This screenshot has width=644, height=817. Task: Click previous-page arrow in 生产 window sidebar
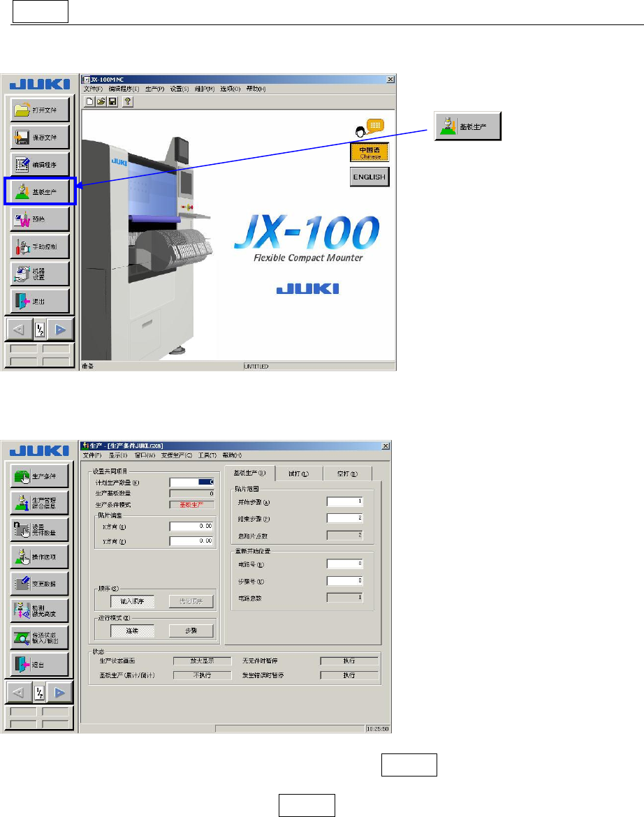pyautogui.click(x=19, y=693)
